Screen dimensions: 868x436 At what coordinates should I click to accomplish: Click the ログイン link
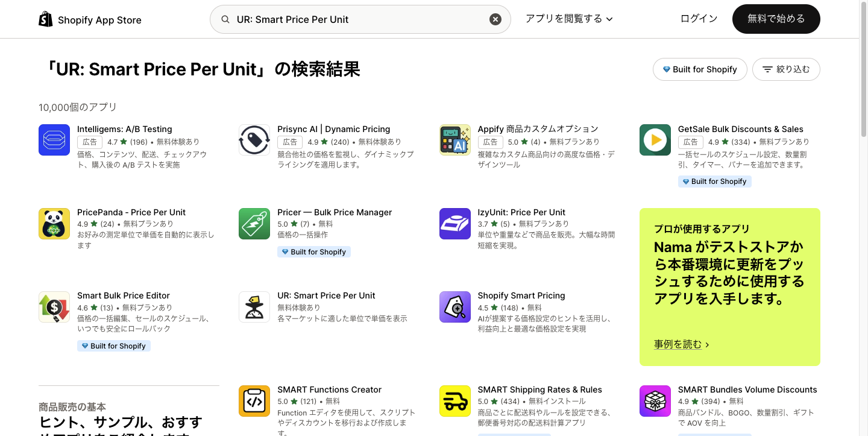pos(699,19)
